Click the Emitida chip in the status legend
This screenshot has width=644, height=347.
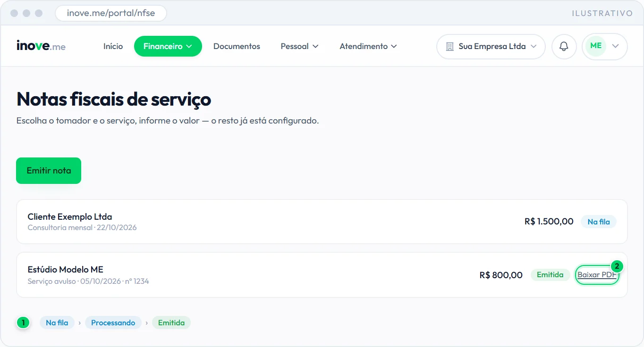point(171,323)
